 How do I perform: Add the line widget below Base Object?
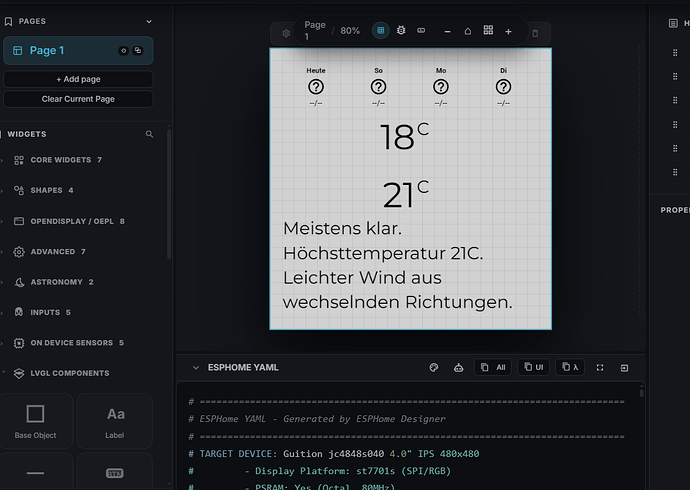(x=35, y=473)
